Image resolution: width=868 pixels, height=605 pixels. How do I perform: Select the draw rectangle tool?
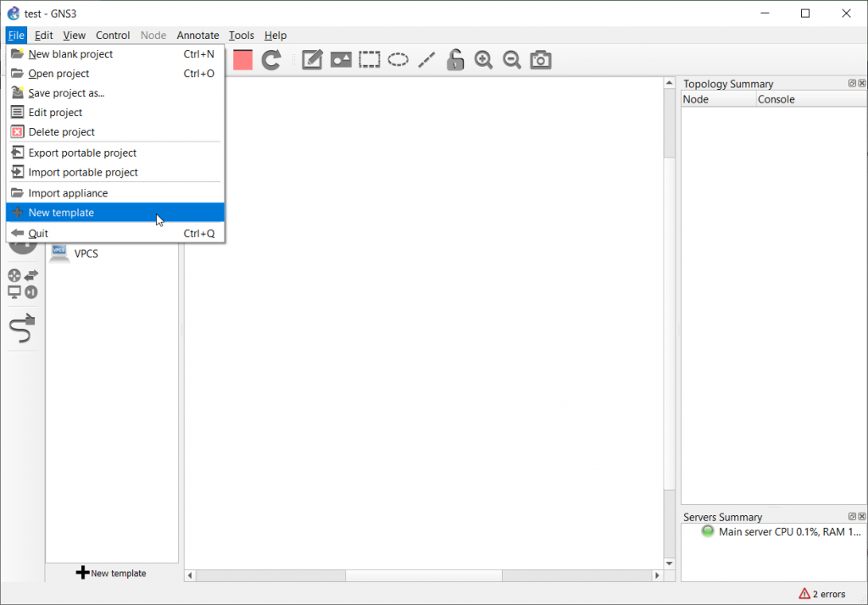[x=370, y=60]
